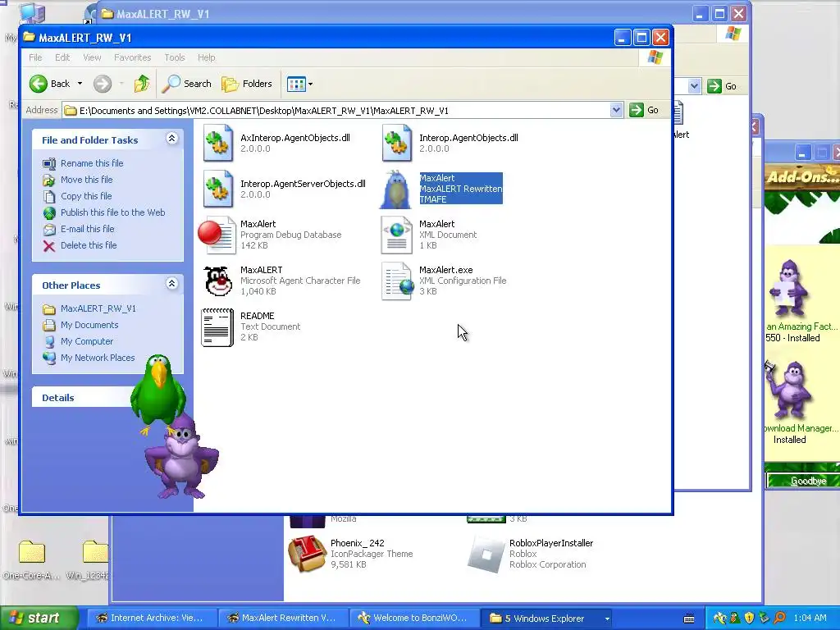Click Delete this file link

tap(89, 245)
